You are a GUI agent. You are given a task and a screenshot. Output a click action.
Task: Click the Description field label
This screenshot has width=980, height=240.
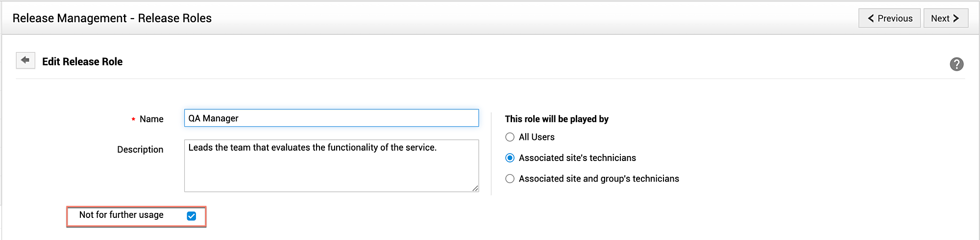pyautogui.click(x=140, y=150)
